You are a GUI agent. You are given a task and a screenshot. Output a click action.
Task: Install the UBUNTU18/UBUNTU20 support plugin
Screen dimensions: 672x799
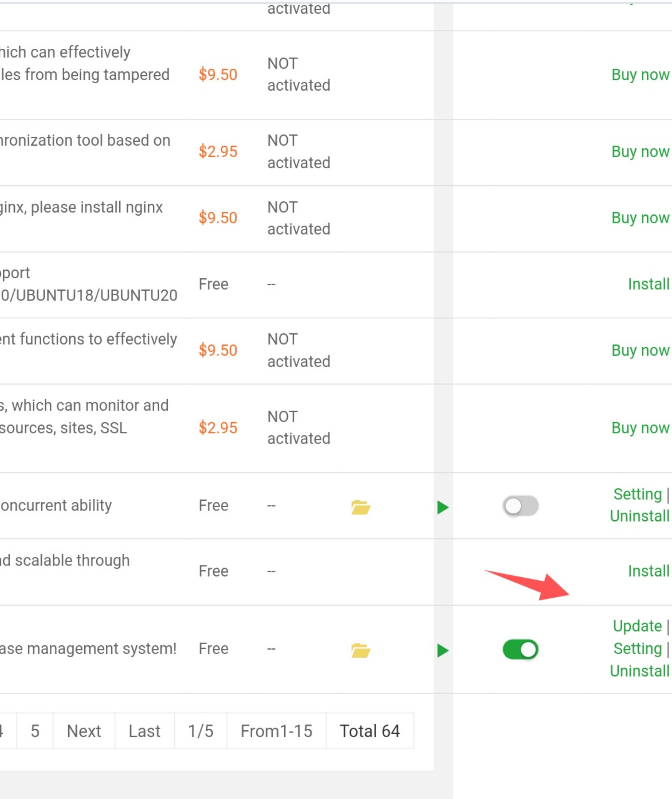pyautogui.click(x=649, y=284)
